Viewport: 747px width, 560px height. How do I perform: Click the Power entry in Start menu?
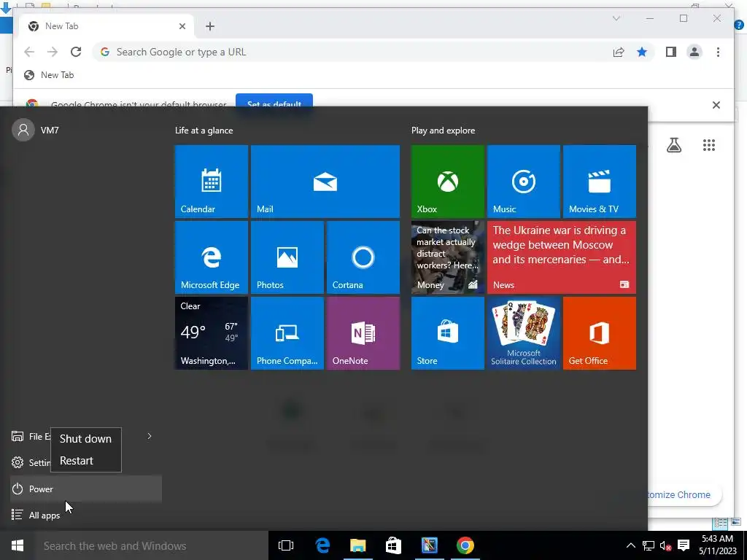[86, 489]
